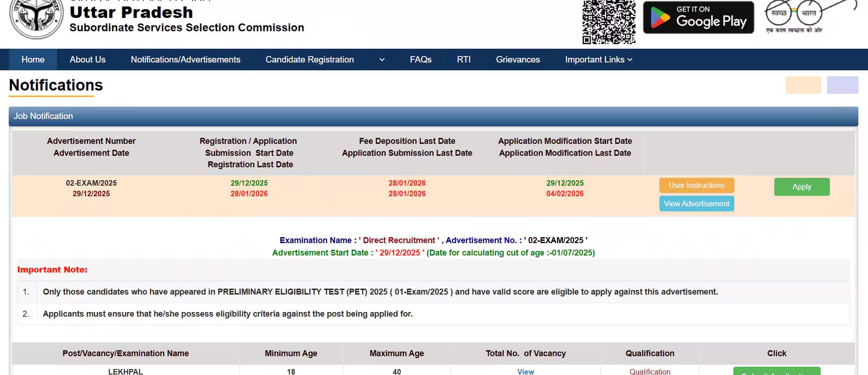Click the View link for LEKHPAL vacancy

[x=525, y=371]
